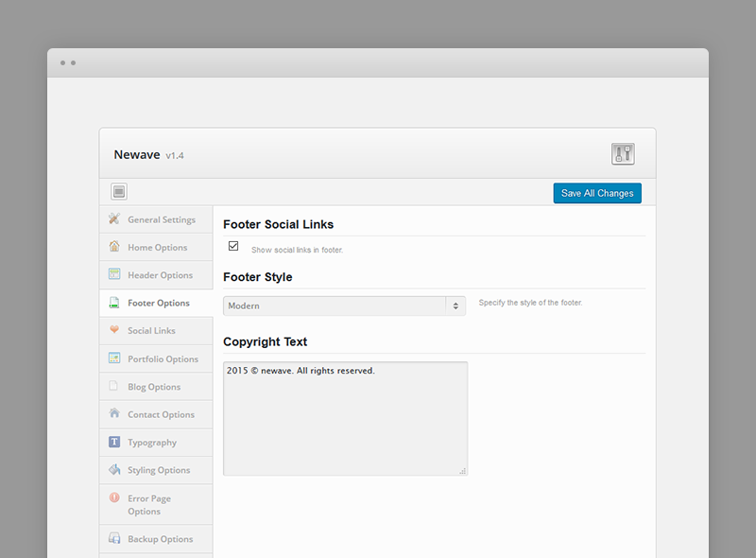Click the Portfolio Options picture icon

tap(114, 357)
